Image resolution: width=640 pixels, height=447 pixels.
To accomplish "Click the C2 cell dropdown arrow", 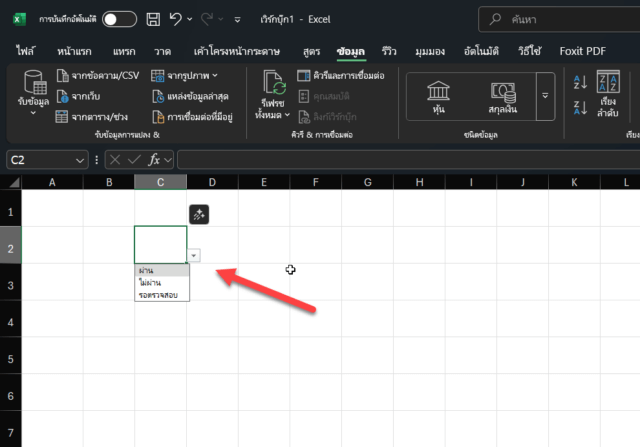I will click(x=194, y=256).
